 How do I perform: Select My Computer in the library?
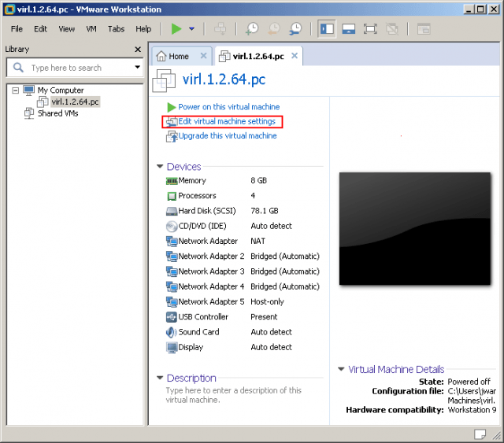[61, 90]
